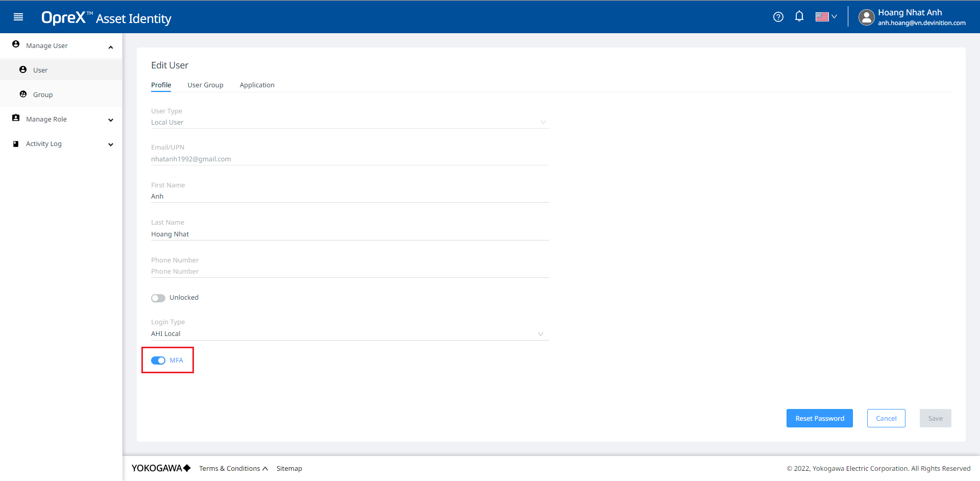This screenshot has width=980, height=481.
Task: Open the Sitemap link
Action: pyautogui.click(x=289, y=469)
